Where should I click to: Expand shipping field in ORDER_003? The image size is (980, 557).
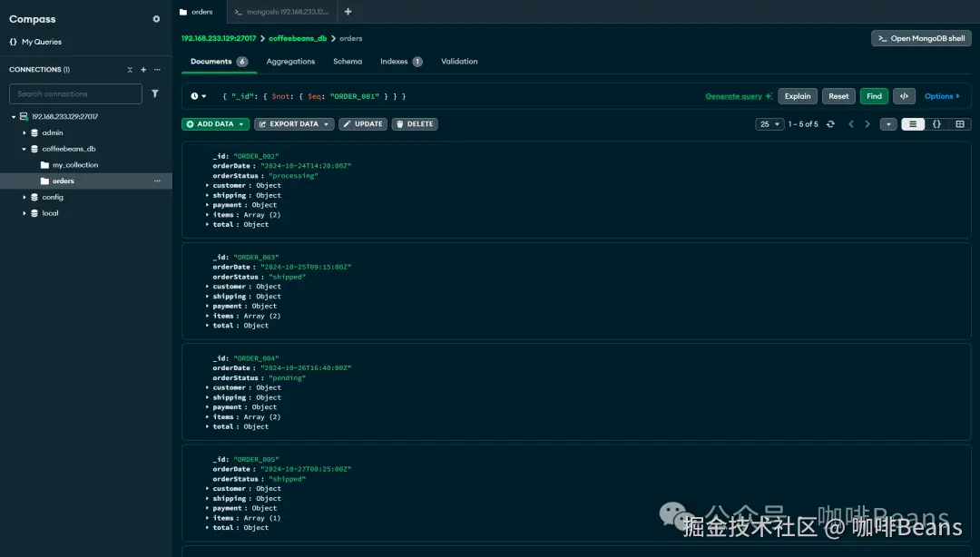(x=208, y=297)
